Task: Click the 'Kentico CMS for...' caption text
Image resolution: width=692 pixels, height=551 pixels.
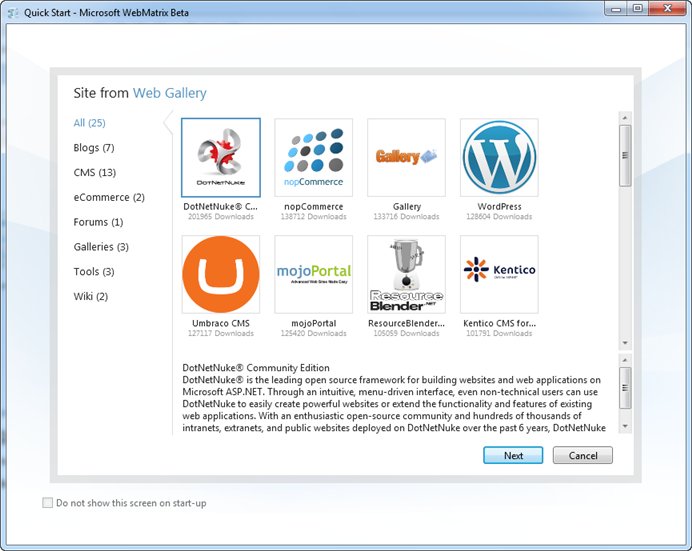Action: click(499, 323)
